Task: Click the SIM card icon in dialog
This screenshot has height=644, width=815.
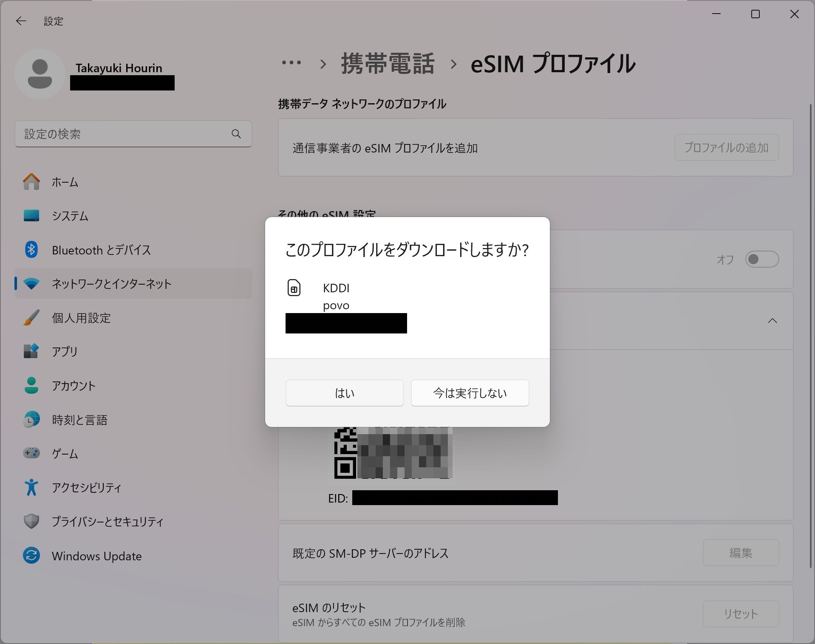Action: pos(294,288)
